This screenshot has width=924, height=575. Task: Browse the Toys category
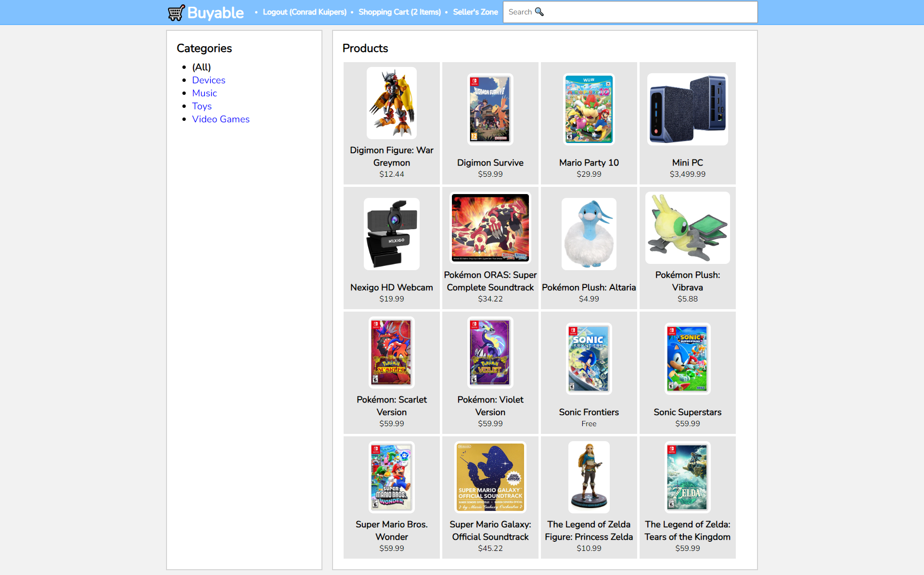202,106
